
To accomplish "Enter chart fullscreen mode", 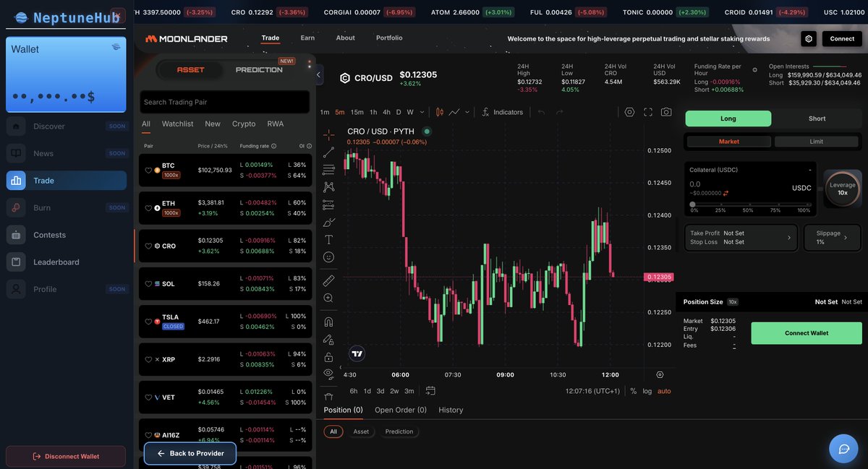I will pos(648,112).
